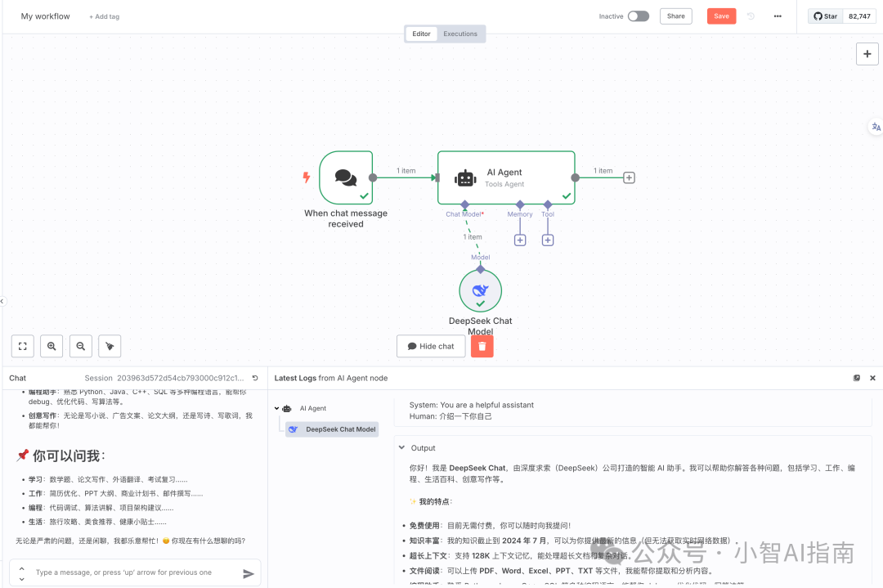Switch to the Executions tab
Image resolution: width=883 pixels, height=588 pixels.
pos(460,34)
